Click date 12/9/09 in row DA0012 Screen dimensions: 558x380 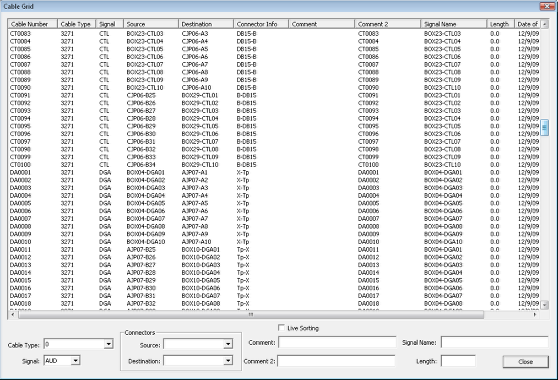tap(528, 257)
